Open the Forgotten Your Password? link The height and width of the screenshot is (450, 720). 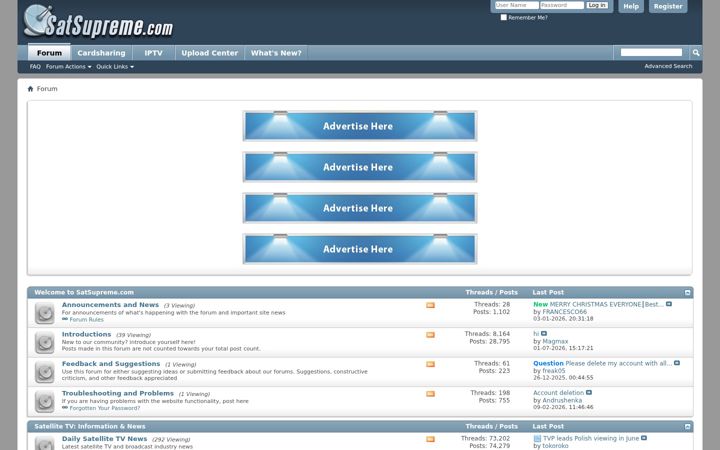[105, 408]
